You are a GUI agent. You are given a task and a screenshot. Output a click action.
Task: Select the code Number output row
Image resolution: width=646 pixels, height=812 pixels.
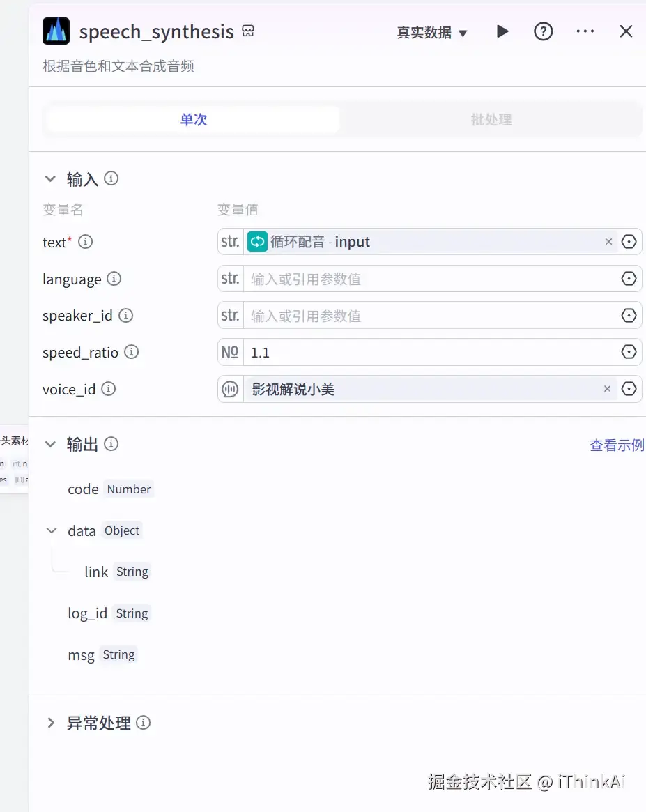[x=109, y=489]
